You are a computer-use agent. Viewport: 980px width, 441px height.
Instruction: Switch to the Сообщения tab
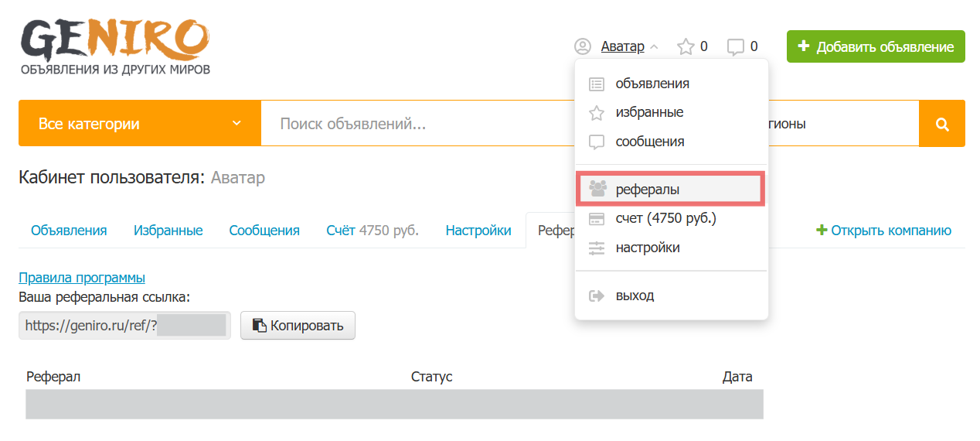pyautogui.click(x=264, y=231)
